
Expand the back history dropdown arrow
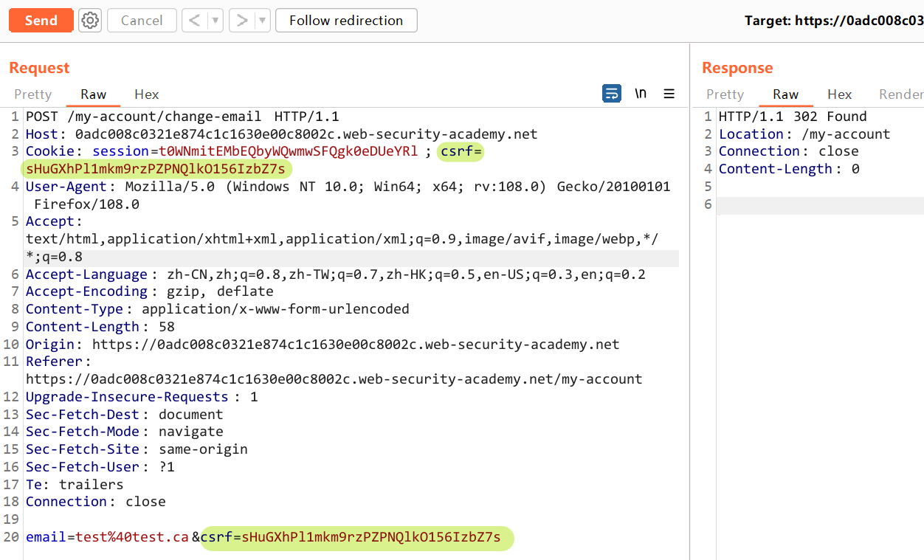click(x=216, y=21)
